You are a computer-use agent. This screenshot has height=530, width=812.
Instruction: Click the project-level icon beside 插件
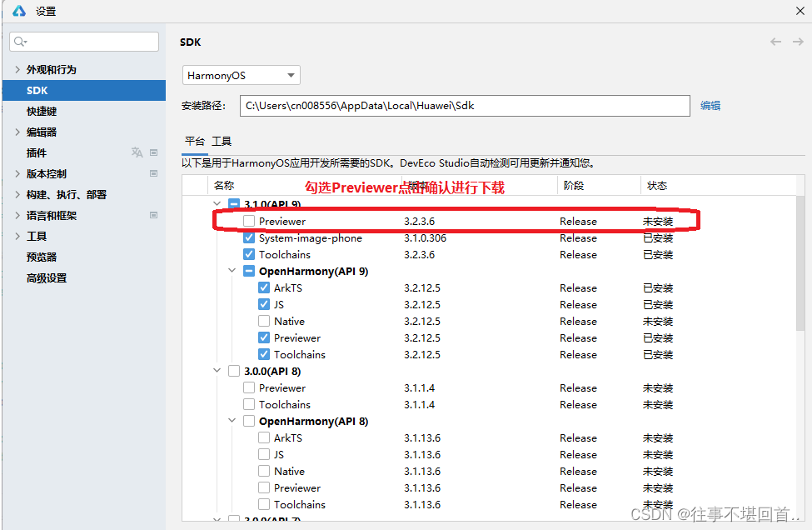(153, 152)
